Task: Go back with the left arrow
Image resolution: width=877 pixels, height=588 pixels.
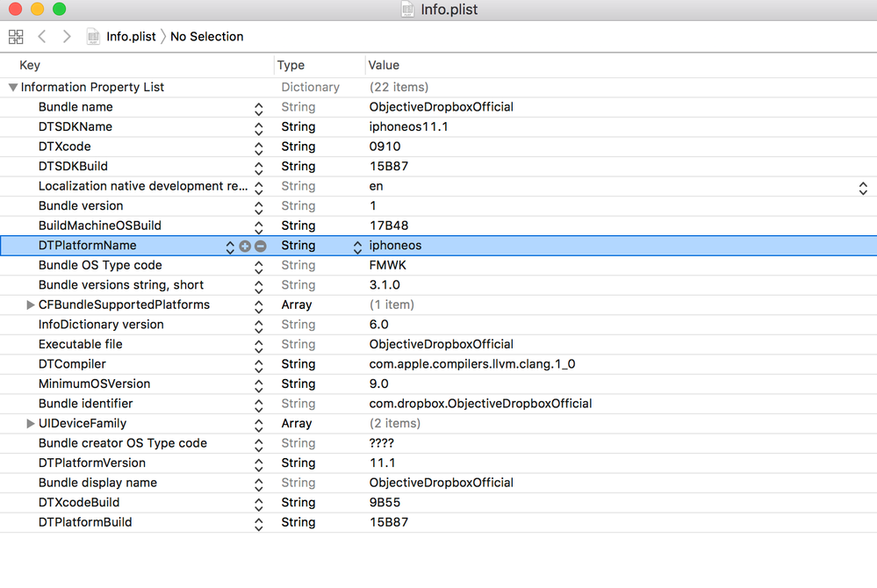Action: 42,37
